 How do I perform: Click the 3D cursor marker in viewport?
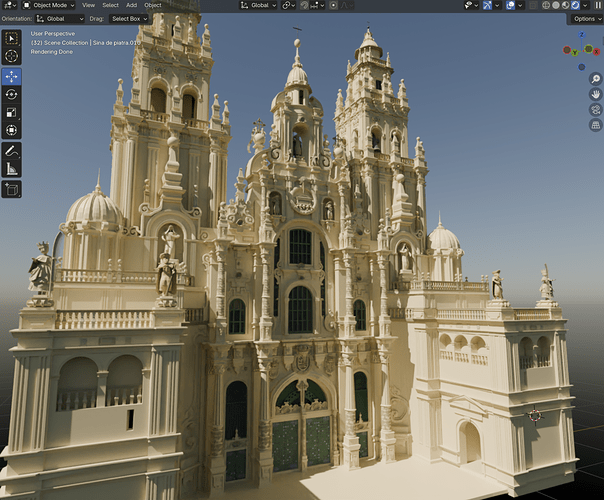(x=535, y=415)
